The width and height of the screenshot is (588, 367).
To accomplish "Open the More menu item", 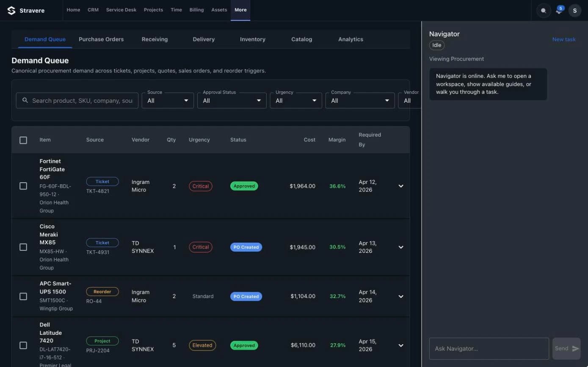I will click(240, 10).
